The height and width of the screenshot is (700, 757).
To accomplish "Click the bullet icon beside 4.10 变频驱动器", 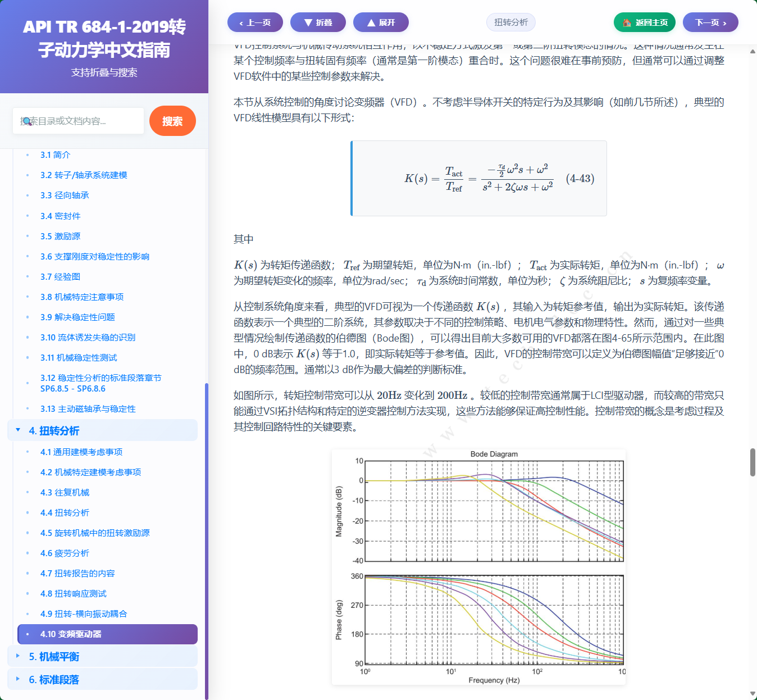I will [x=26, y=634].
